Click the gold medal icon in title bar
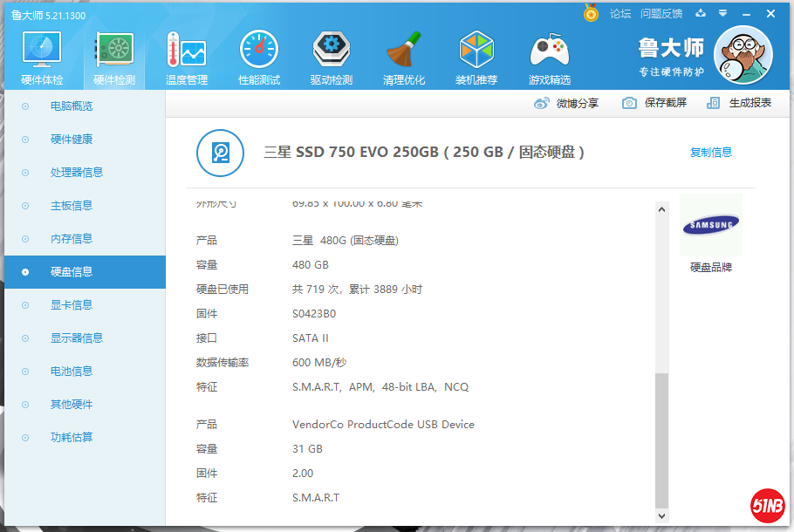Image resolution: width=794 pixels, height=532 pixels. click(x=592, y=14)
